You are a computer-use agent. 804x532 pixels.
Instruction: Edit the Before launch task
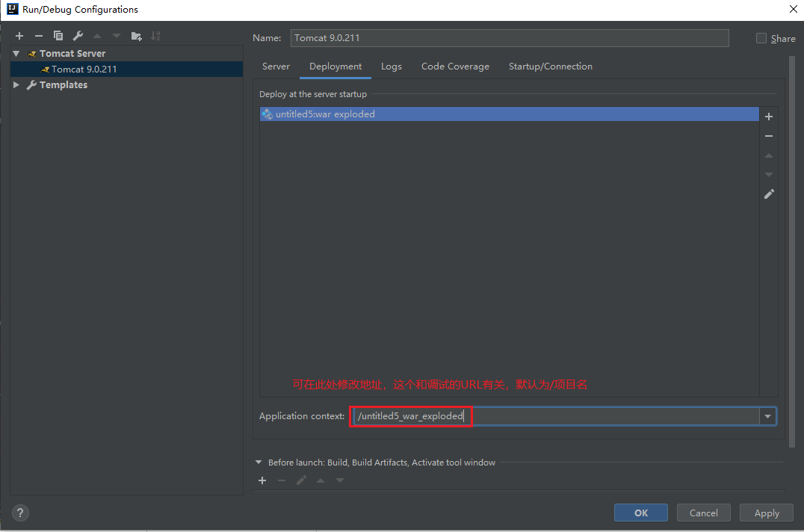coord(301,480)
